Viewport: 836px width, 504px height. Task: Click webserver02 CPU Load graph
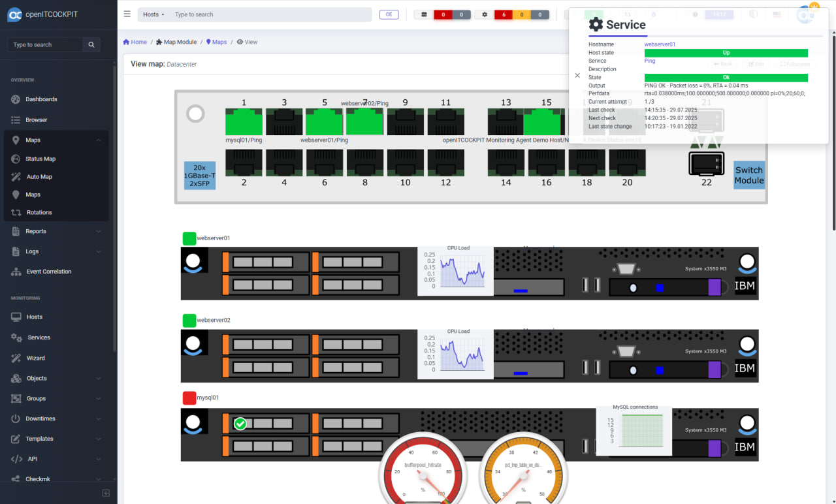[455, 353]
